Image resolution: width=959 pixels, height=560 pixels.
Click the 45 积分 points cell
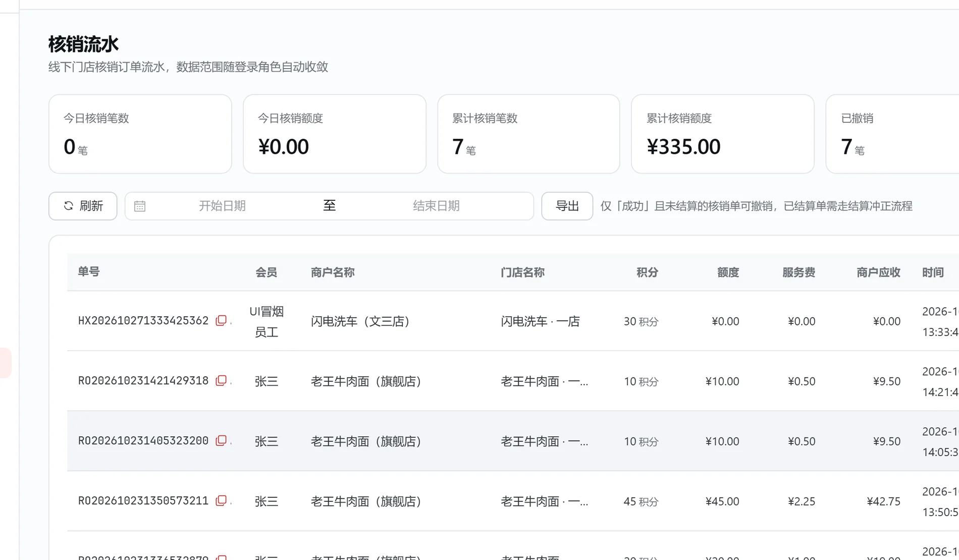pos(641,501)
